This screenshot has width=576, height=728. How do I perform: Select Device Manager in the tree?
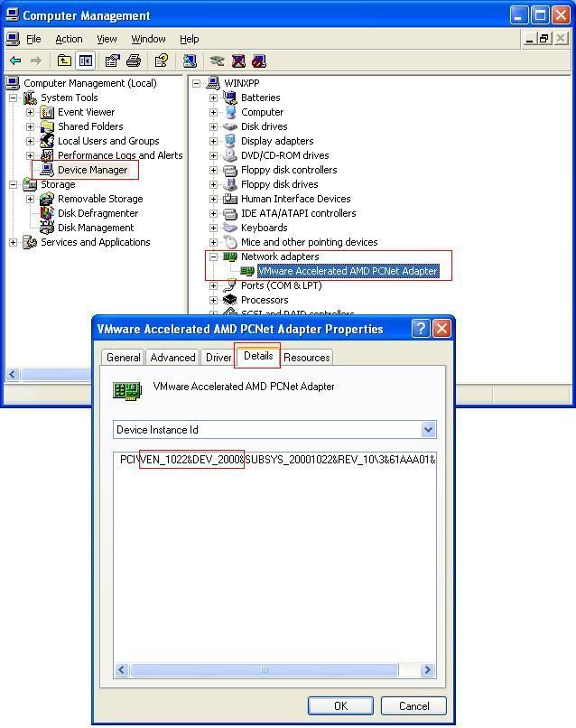pos(92,170)
